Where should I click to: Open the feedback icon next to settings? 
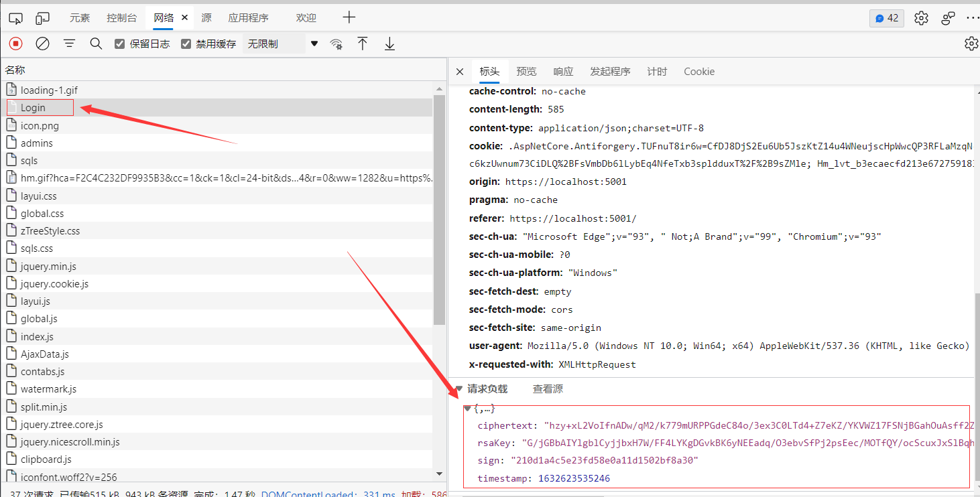point(948,18)
